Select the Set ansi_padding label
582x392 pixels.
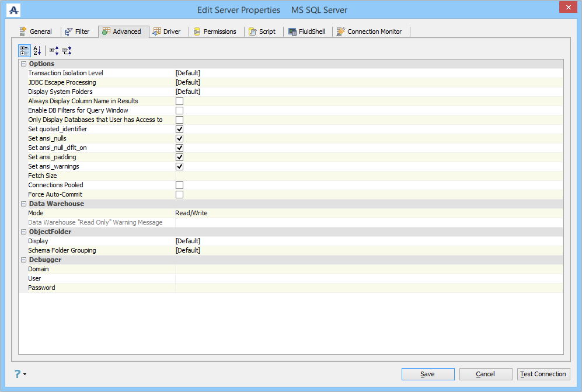tap(52, 157)
